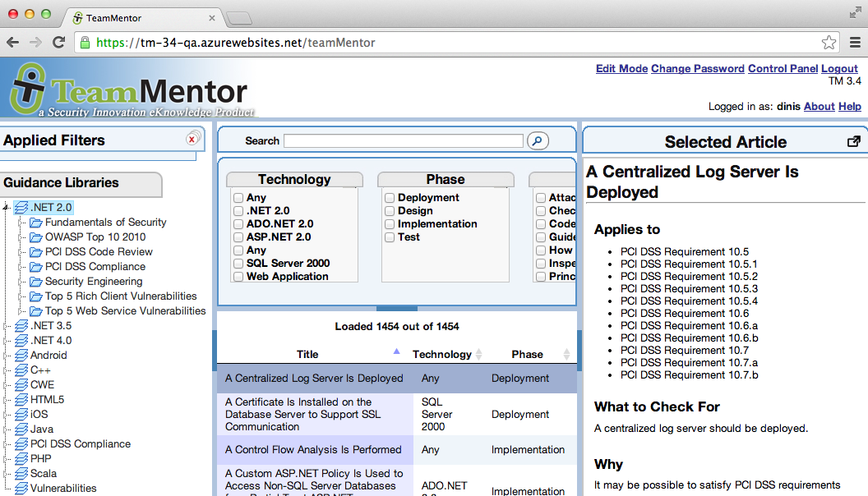Click the Logout link
The image size is (868, 496).
839,69
